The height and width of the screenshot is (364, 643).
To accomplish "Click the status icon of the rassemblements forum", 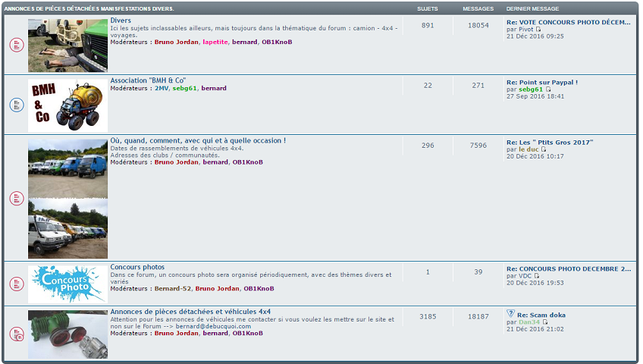I will point(17,198).
